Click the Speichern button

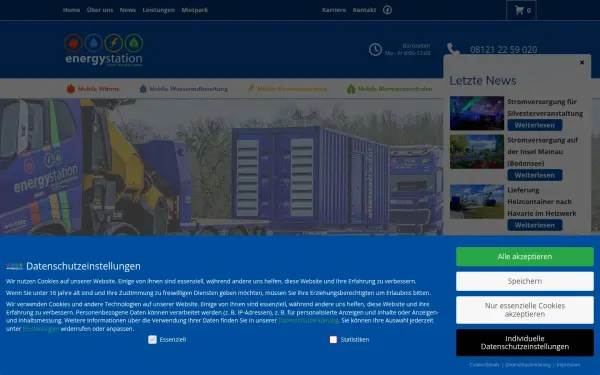coord(525,281)
